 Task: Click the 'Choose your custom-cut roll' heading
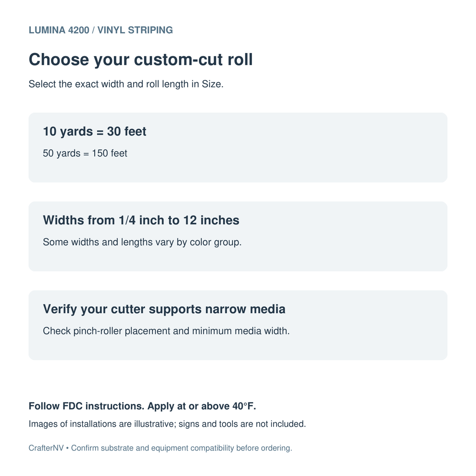[x=141, y=59]
